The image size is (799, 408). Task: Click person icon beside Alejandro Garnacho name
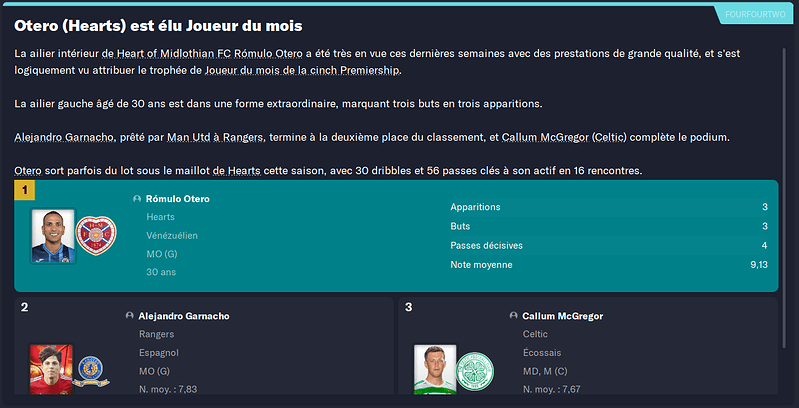[129, 316]
